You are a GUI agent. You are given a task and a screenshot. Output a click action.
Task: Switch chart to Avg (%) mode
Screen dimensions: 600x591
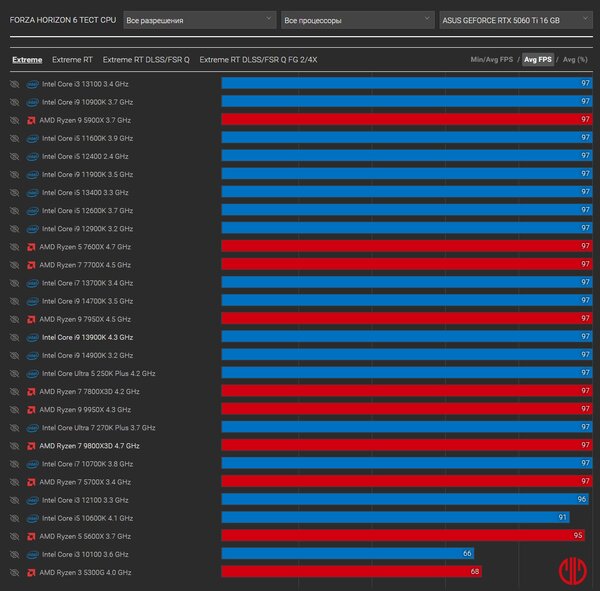[x=575, y=60]
